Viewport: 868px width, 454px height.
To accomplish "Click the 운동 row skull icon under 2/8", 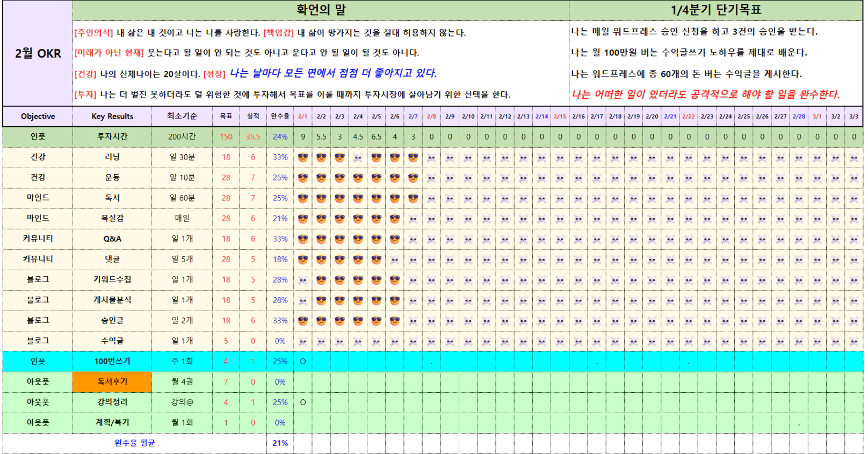I will [431, 178].
